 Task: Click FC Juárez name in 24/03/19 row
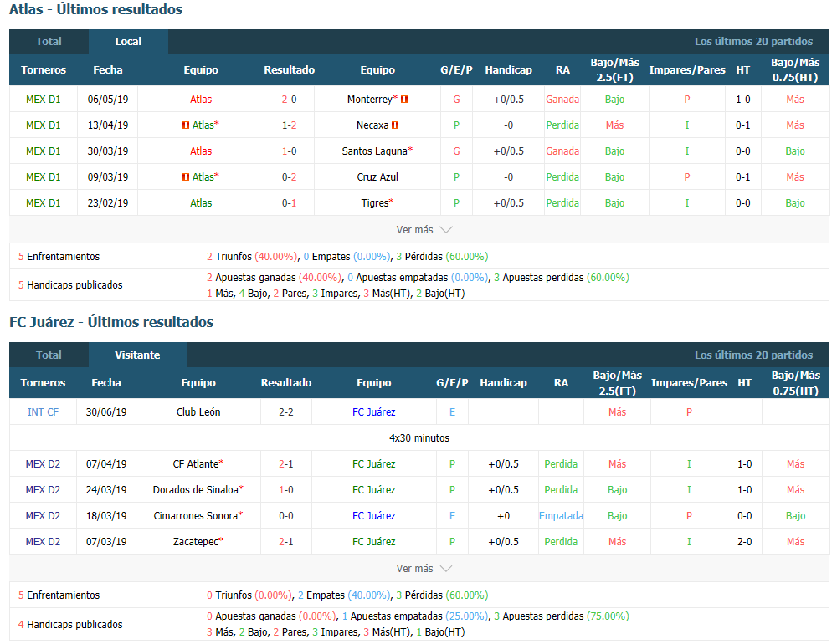click(x=373, y=490)
